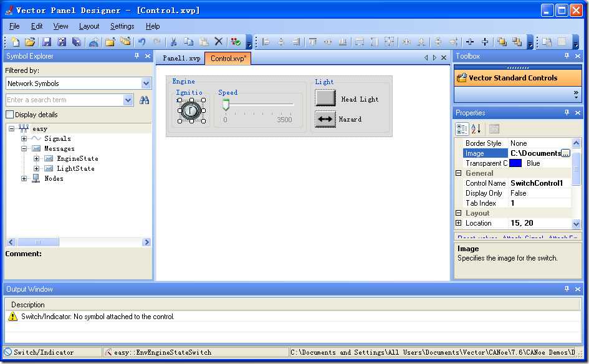The image size is (589, 364).
Task: Open the File menu
Action: (x=14, y=26)
